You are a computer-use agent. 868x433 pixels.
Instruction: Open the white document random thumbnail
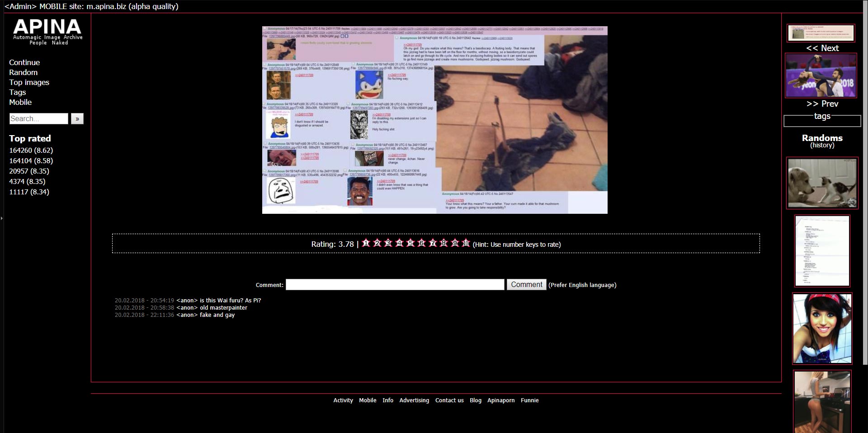(x=822, y=251)
